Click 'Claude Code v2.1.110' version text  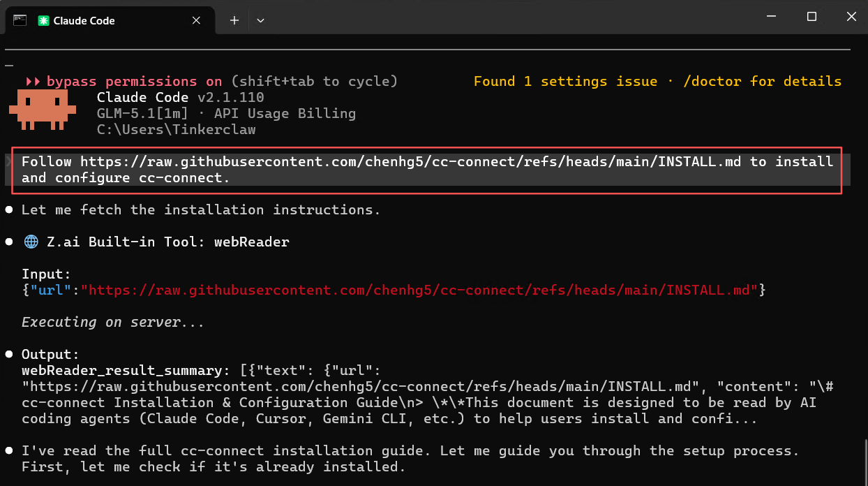tap(181, 97)
